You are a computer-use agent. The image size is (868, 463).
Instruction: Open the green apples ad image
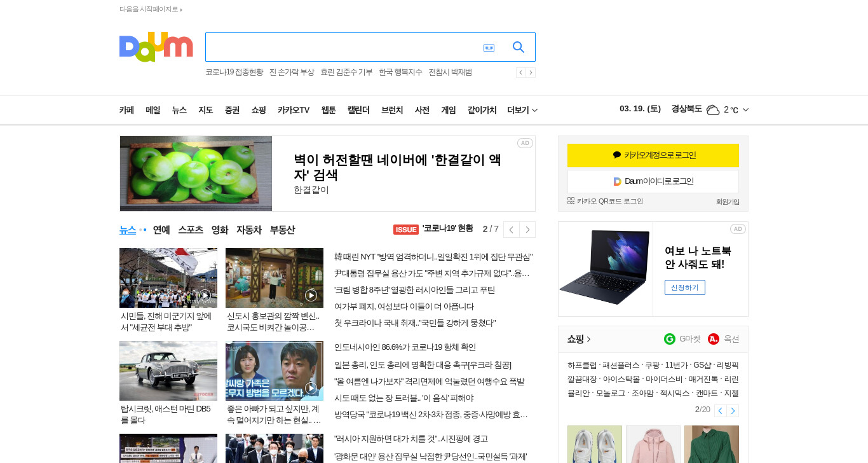pos(196,174)
